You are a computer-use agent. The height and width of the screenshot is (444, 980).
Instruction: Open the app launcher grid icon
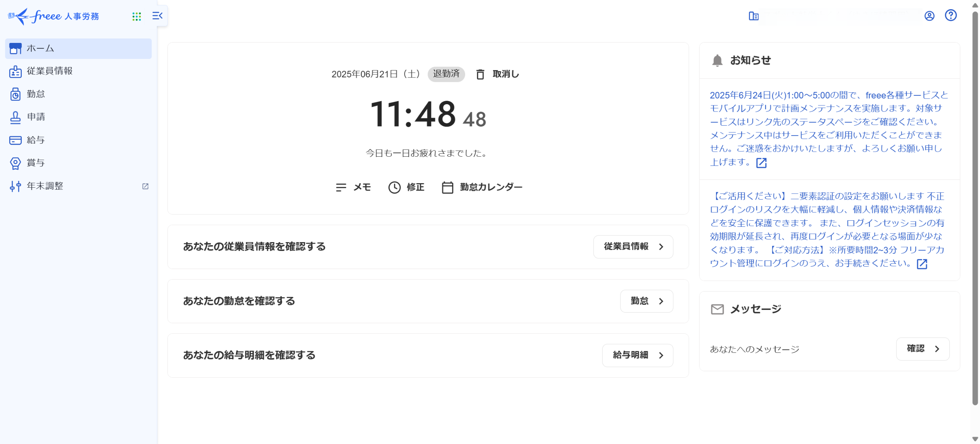(136, 16)
